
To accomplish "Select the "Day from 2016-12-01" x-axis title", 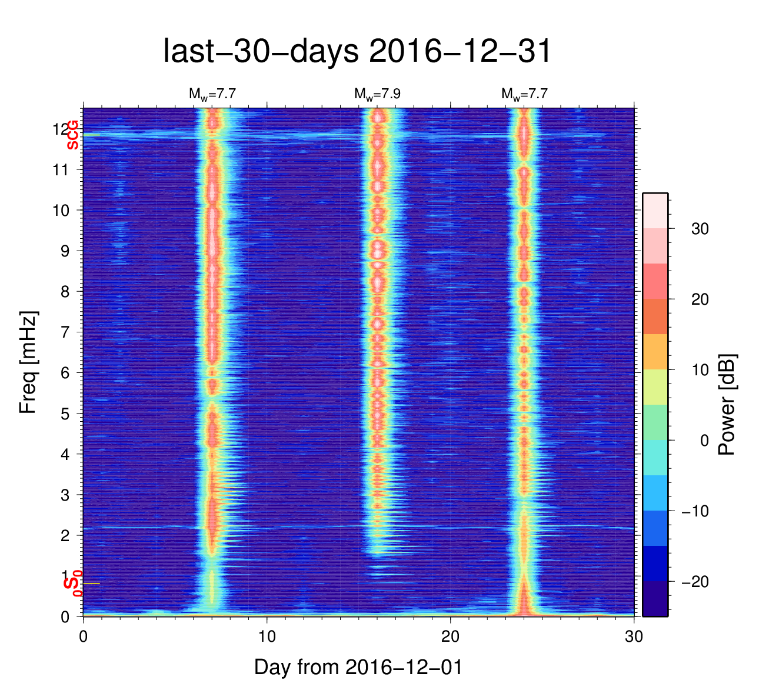I will click(x=358, y=667).
